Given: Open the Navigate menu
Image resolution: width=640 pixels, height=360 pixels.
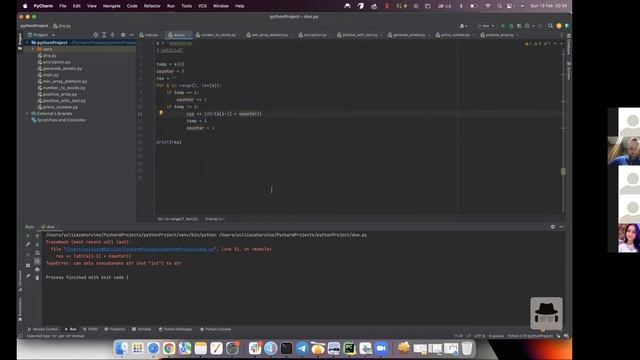Looking at the screenshot, I should pos(111,6).
